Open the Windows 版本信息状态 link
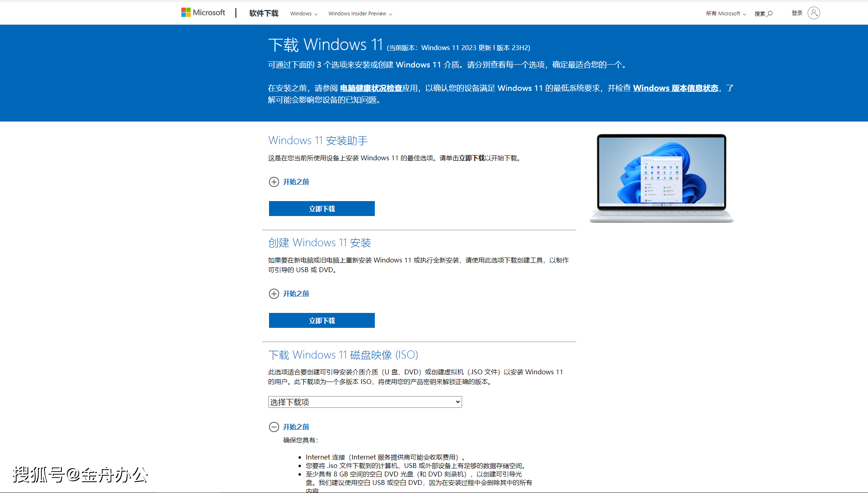The width and height of the screenshot is (868, 493). coord(675,88)
